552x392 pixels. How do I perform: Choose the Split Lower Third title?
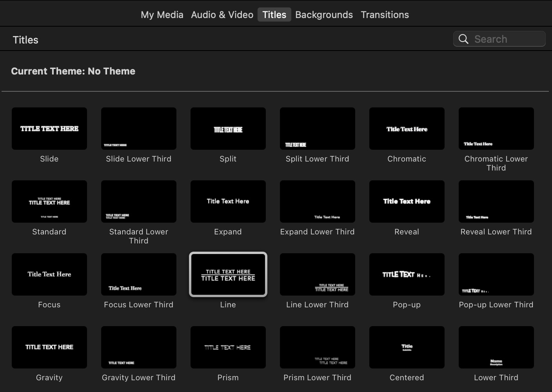point(317,129)
